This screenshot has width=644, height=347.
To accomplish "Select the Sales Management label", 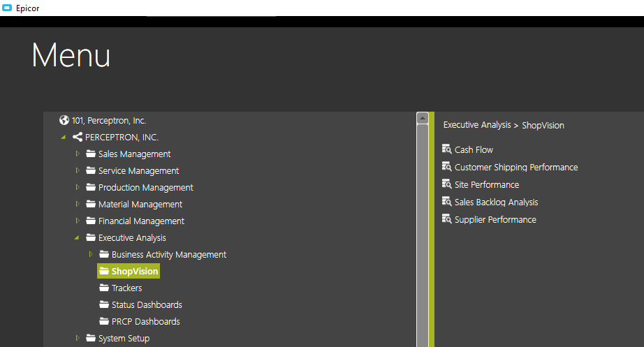I will pos(134,154).
